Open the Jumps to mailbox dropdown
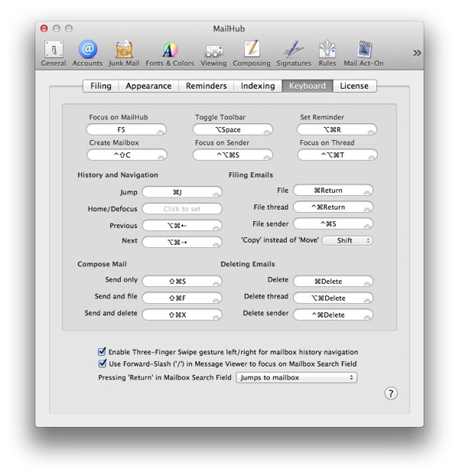The width and height of the screenshot is (459, 476). [x=296, y=377]
